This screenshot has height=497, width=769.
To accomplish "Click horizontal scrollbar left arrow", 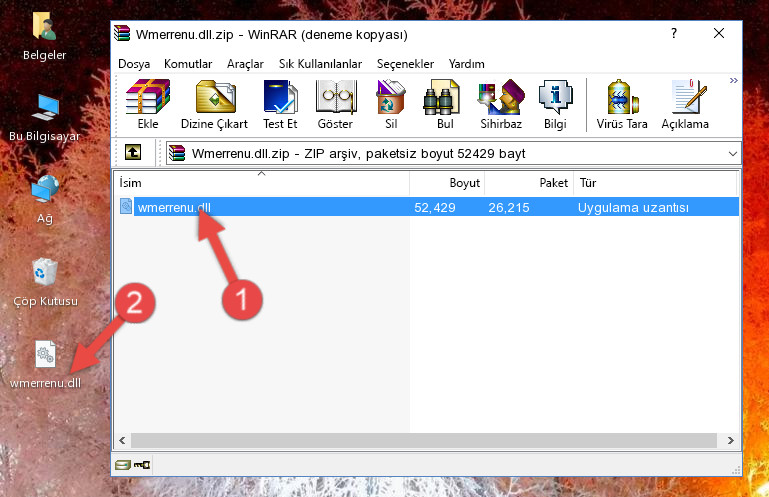I will point(122,440).
